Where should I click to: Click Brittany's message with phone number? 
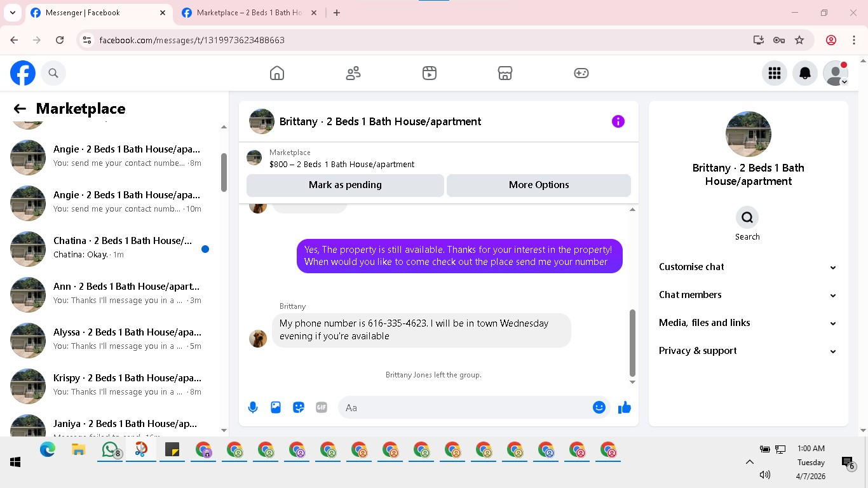tap(421, 330)
